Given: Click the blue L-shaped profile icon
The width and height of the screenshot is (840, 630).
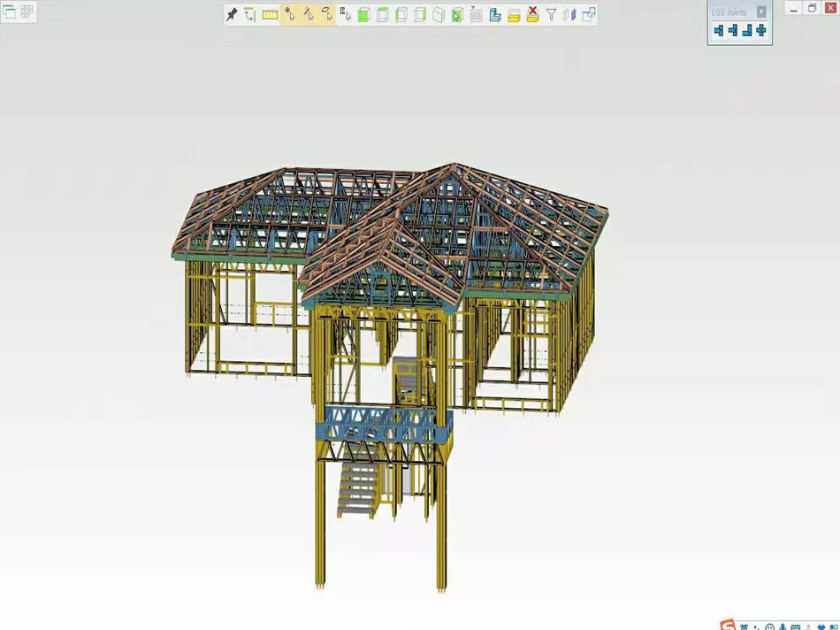Looking at the screenshot, I should click(495, 14).
